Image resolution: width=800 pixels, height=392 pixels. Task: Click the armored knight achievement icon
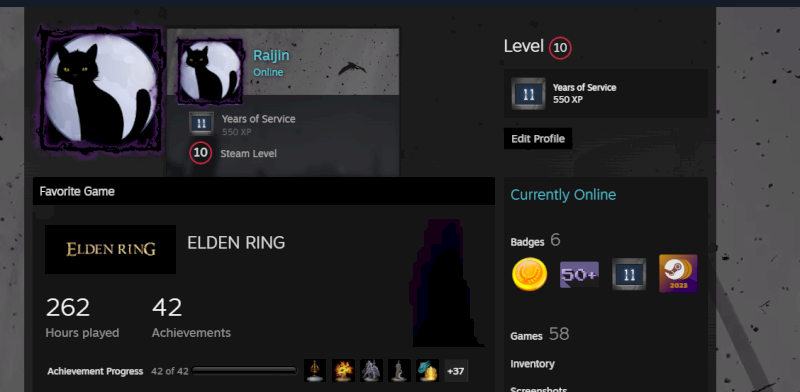coord(371,371)
